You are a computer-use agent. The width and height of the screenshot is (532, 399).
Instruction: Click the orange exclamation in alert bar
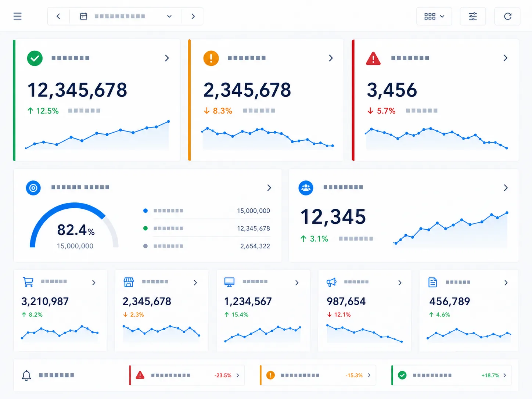pos(270,375)
